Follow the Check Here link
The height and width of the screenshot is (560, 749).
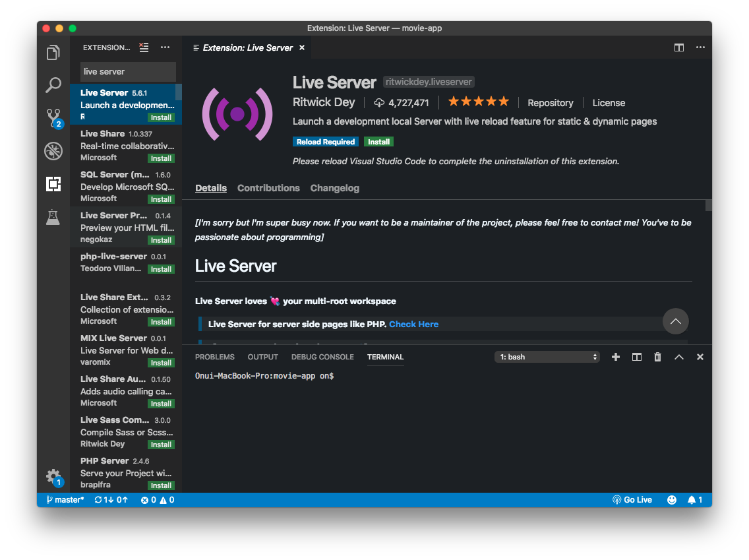click(x=413, y=324)
